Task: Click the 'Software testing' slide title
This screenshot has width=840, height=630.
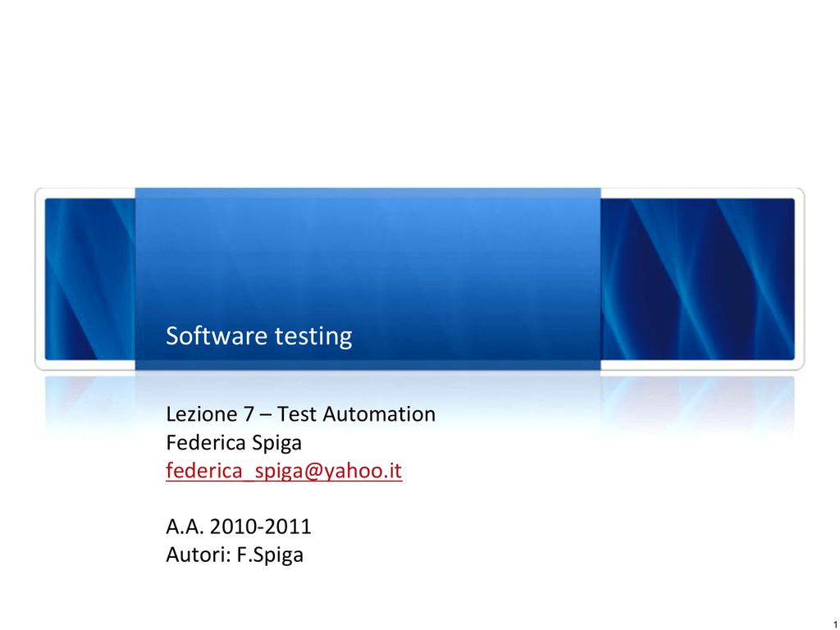Action: tap(258, 336)
